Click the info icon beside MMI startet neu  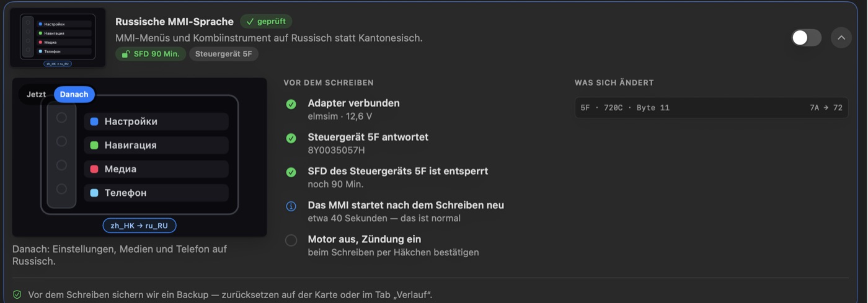pos(291,206)
